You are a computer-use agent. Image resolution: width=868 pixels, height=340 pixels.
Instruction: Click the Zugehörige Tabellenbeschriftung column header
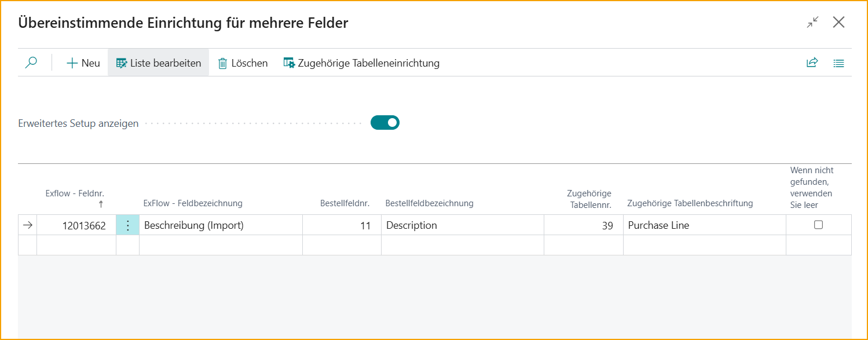(690, 203)
